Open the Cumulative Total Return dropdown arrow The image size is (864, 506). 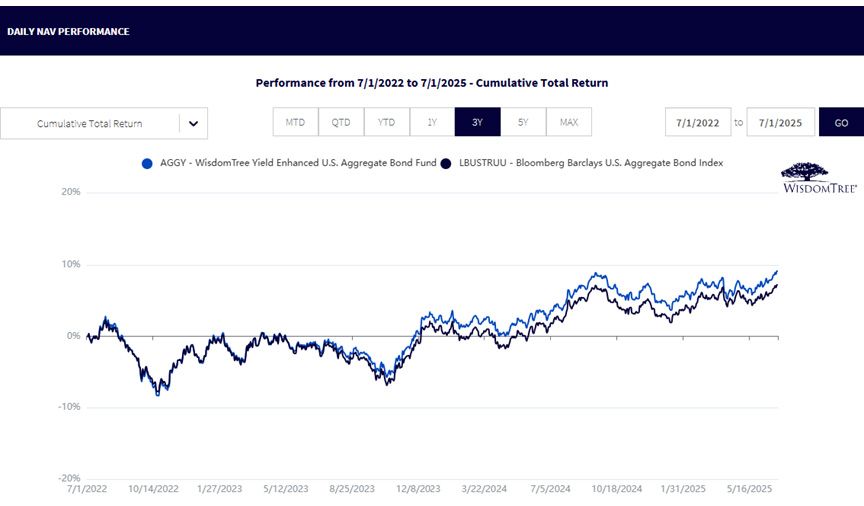[x=193, y=123]
